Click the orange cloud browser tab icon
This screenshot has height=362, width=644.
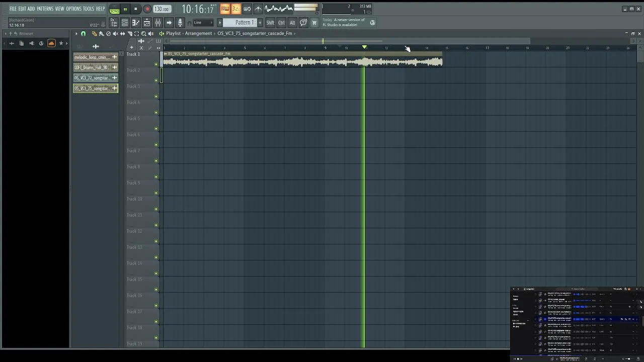[x=51, y=43]
